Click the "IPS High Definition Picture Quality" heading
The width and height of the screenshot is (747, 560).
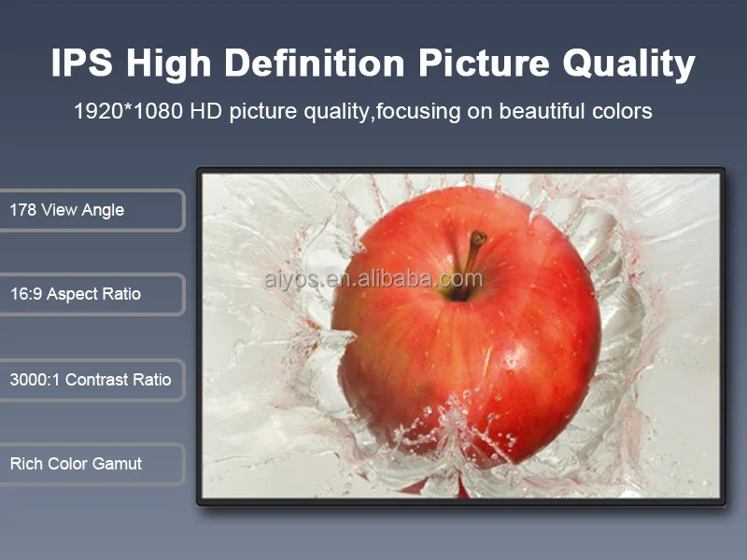373,63
